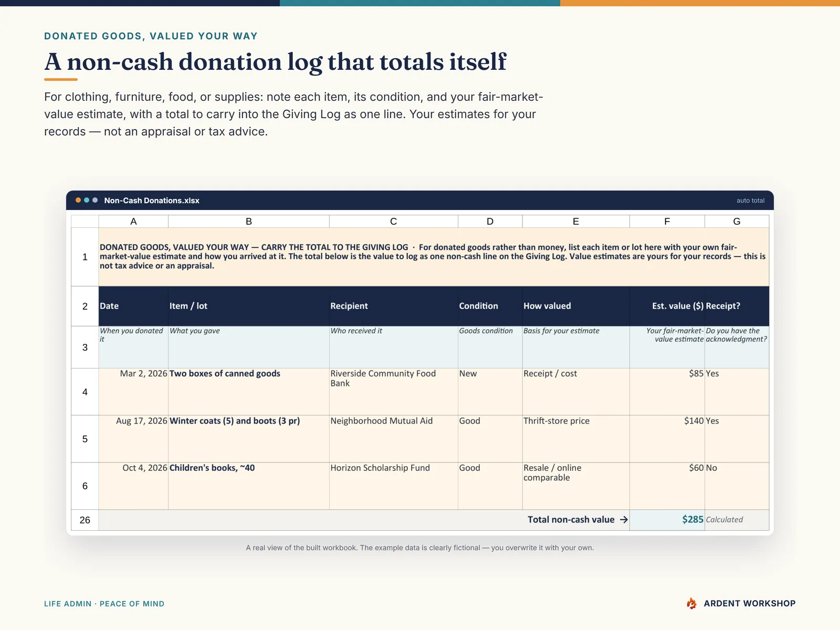Screen dimensions: 840x630
Task: Click 'Who received it' hint cell
Action: click(394, 347)
